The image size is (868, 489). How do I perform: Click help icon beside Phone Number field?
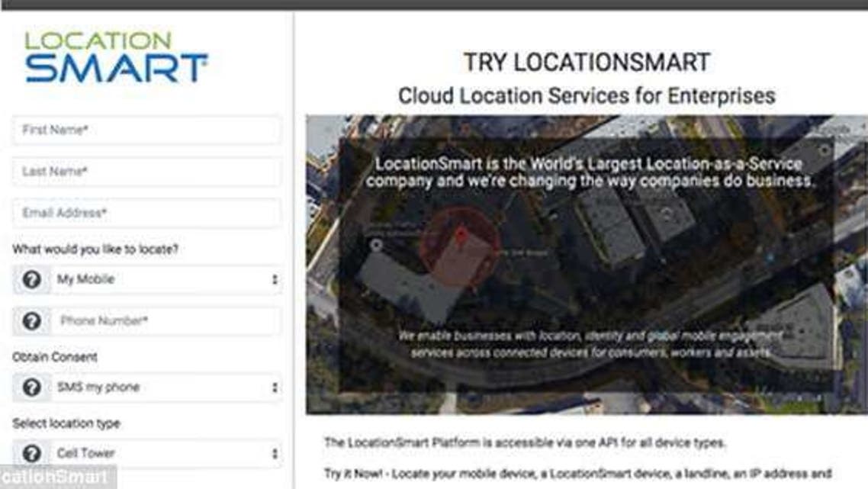31,320
